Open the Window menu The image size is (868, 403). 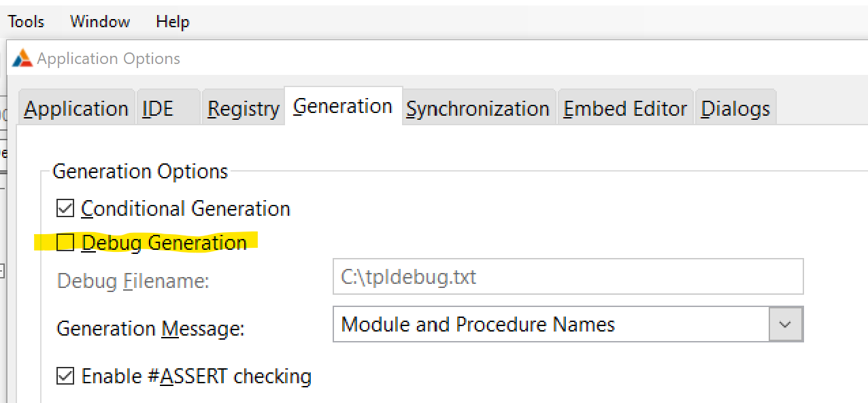[99, 22]
